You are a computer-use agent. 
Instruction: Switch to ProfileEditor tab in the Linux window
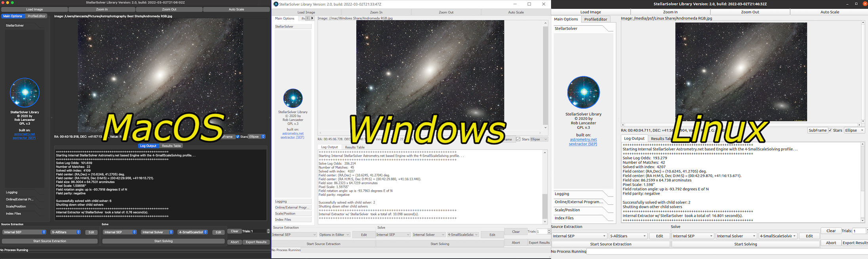tap(596, 19)
